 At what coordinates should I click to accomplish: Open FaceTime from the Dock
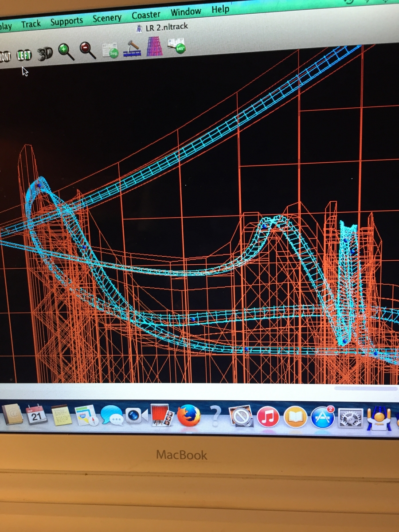pyautogui.click(x=137, y=415)
